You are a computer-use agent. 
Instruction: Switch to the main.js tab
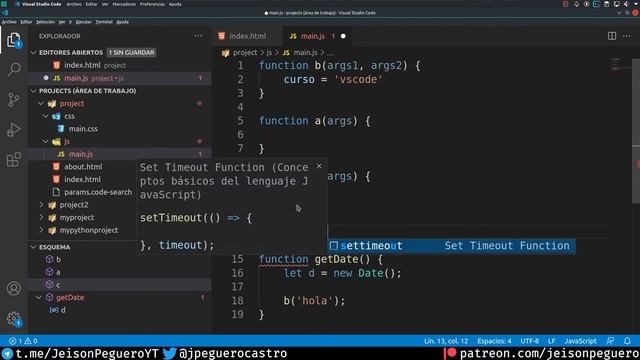click(318, 36)
